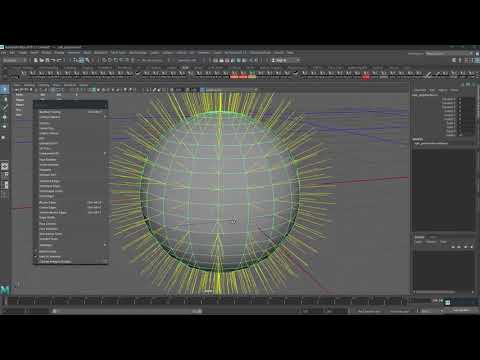The height and width of the screenshot is (360, 480).
Task: Toggle Vertices display in Polygons menu
Action: [x=71, y=123]
